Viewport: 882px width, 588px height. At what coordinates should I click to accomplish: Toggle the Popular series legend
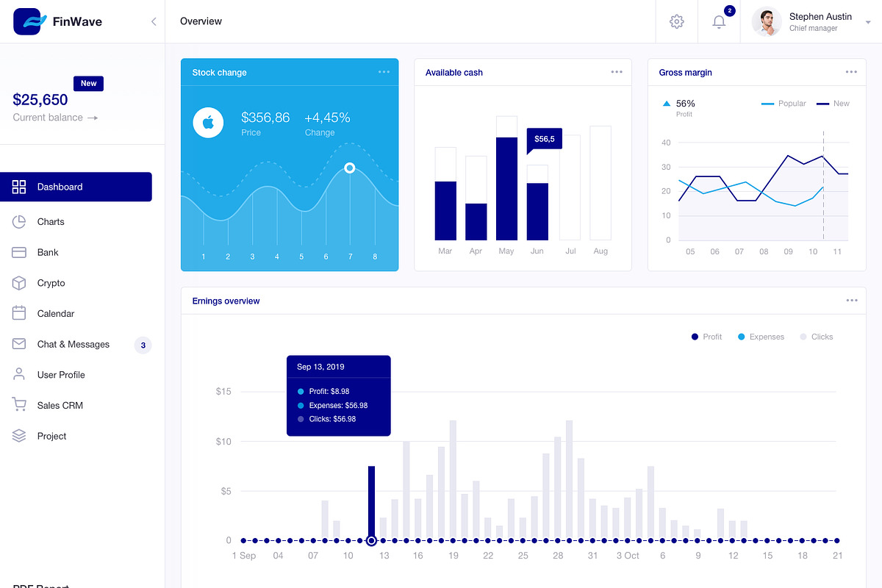(x=784, y=104)
